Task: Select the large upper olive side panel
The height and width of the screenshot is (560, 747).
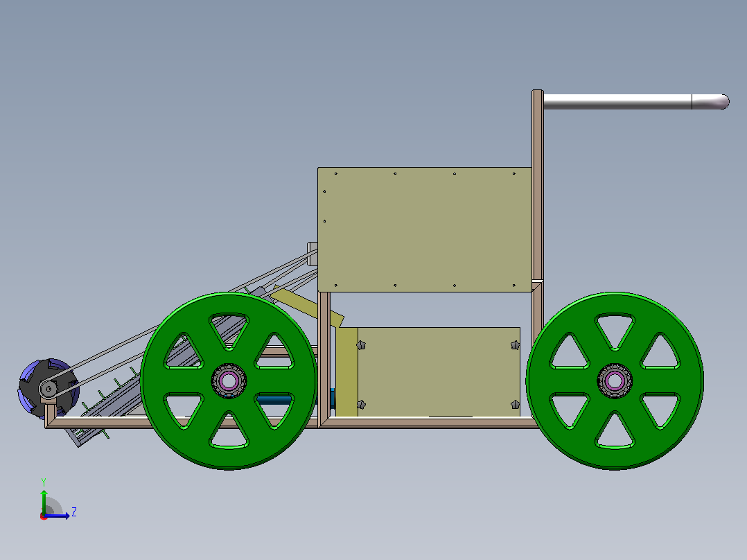Action: point(425,229)
